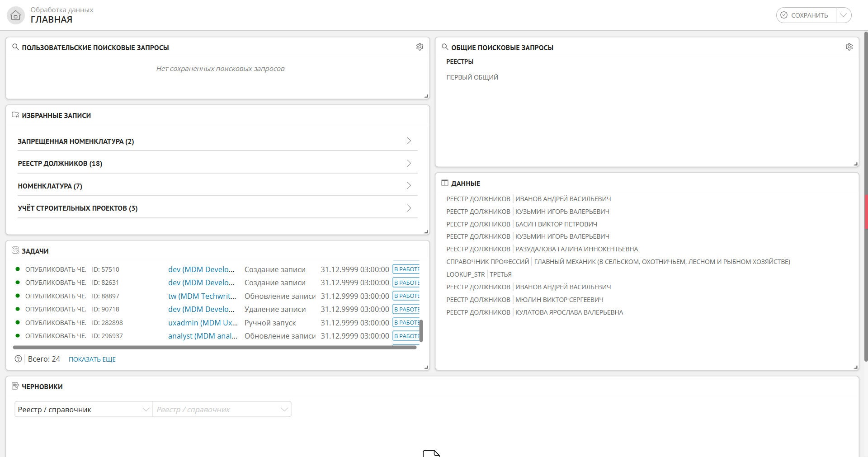
Task: Open the Save button dropdown arrow
Action: coord(844,15)
